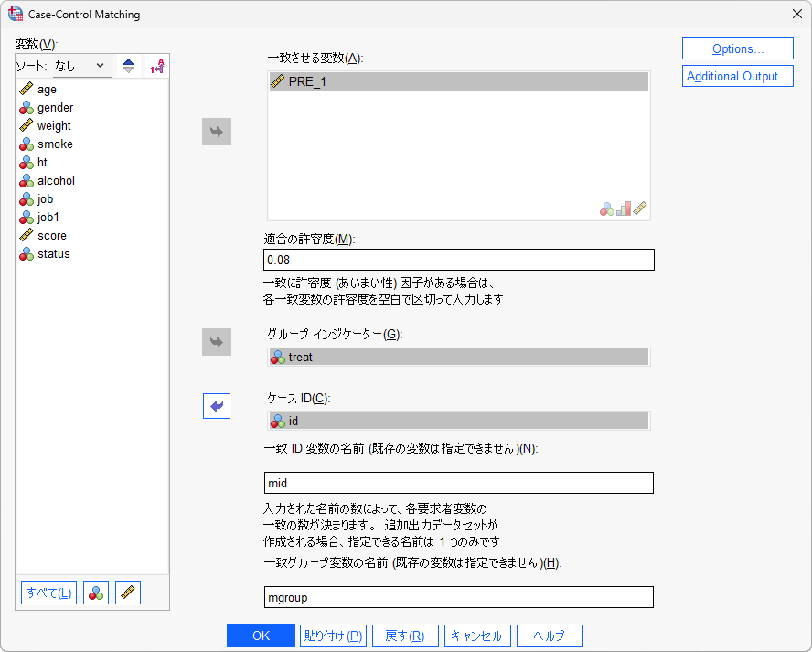Click the nominal variables filter icon
The width and height of the screenshot is (812, 652).
tap(95, 593)
